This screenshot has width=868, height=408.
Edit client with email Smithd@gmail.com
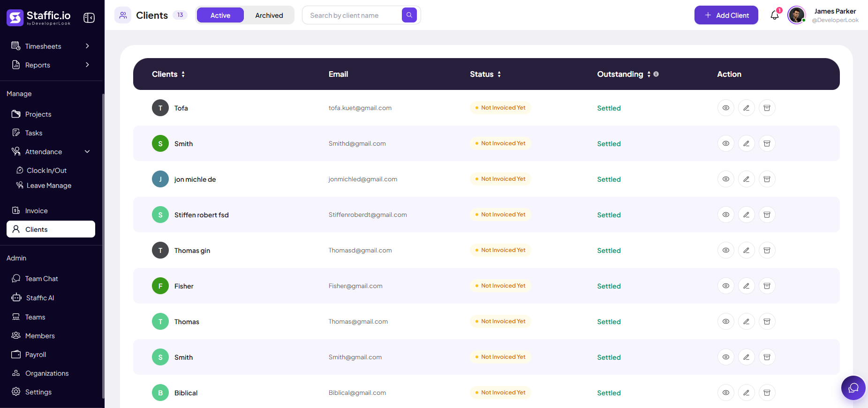[x=747, y=143]
